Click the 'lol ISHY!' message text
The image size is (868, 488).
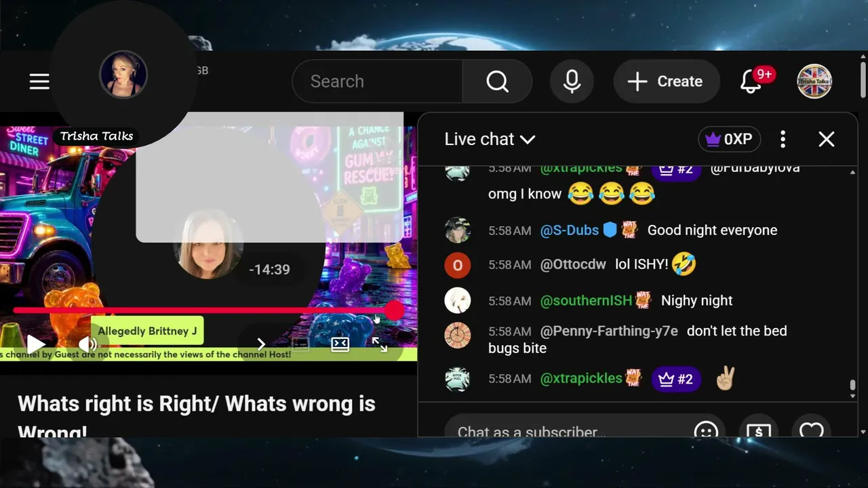click(642, 264)
